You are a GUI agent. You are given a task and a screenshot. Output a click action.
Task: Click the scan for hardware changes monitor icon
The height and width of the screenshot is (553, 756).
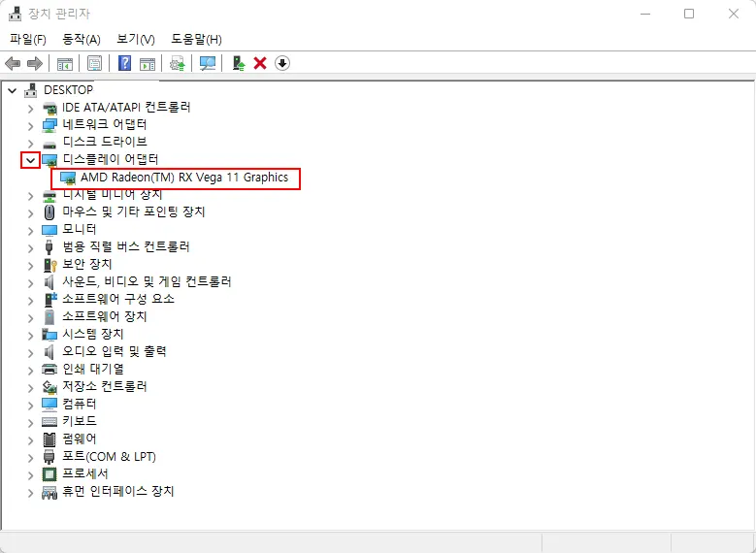(208, 63)
